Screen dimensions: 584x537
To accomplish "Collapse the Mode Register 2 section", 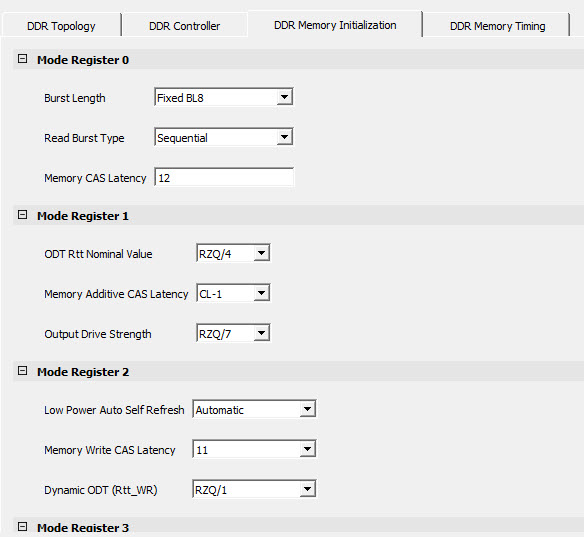I will (22, 371).
